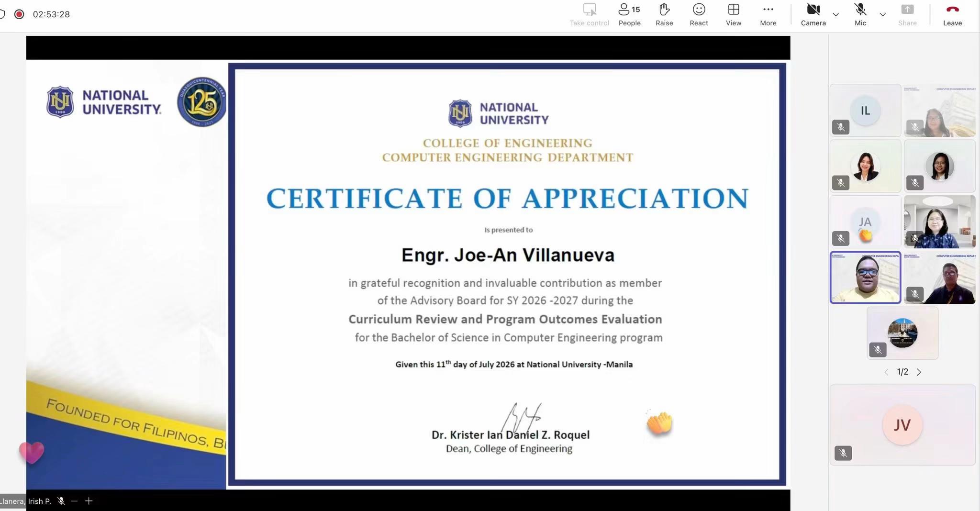The width and height of the screenshot is (980, 511).
Task: Expand the Camera options chevron
Action: click(x=836, y=14)
